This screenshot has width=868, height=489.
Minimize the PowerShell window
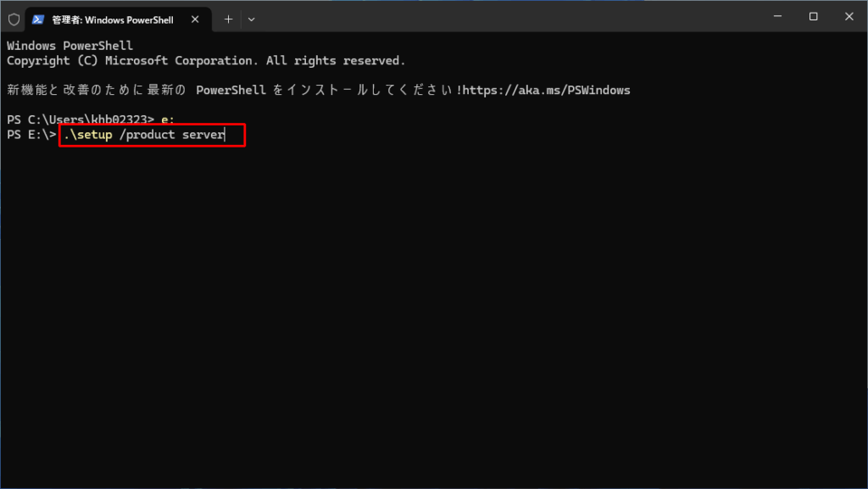pyautogui.click(x=778, y=17)
